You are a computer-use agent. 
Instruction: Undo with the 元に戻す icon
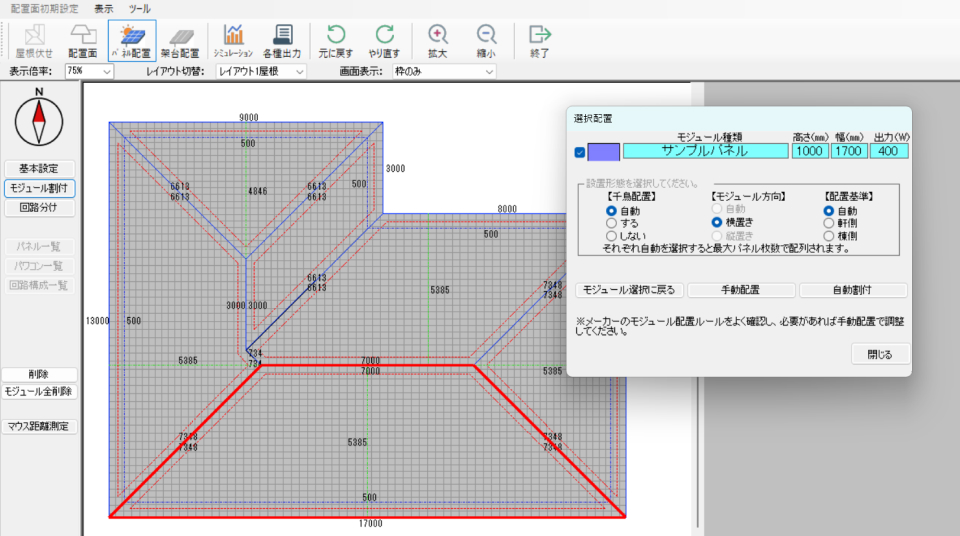click(x=335, y=41)
